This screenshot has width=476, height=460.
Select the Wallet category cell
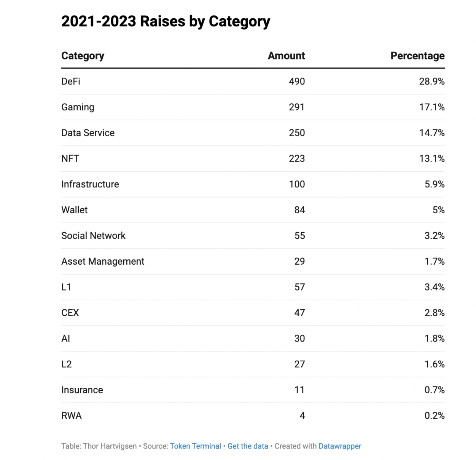pos(75,210)
